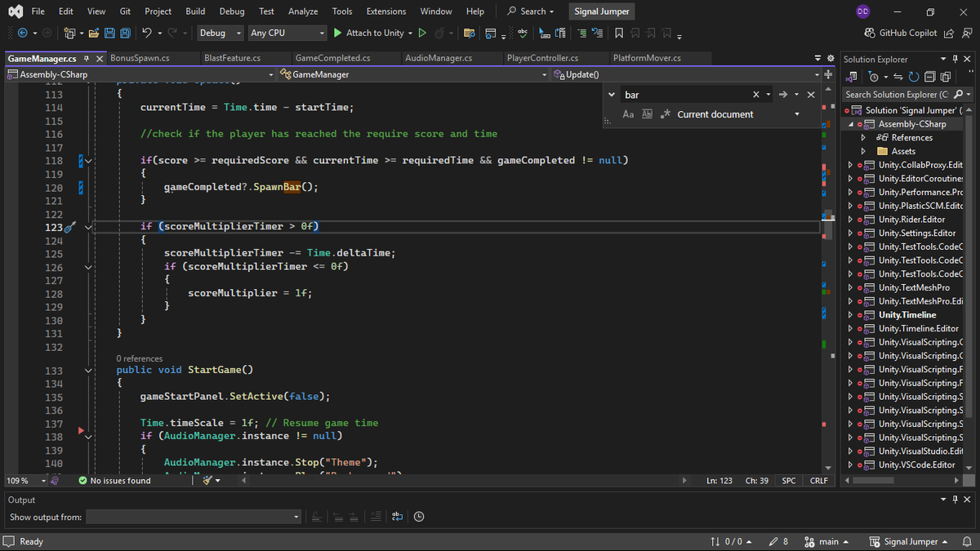Click the New Project icon in toolbar
980x551 pixels.
coord(69,33)
